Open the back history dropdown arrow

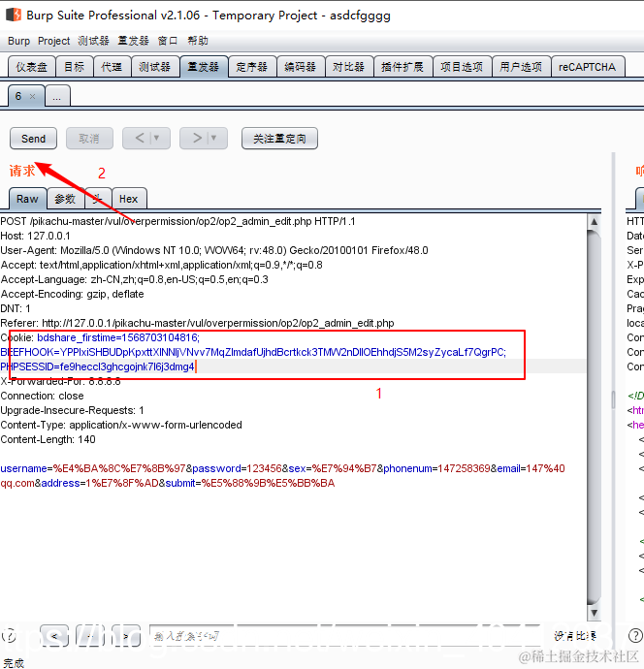(x=156, y=139)
